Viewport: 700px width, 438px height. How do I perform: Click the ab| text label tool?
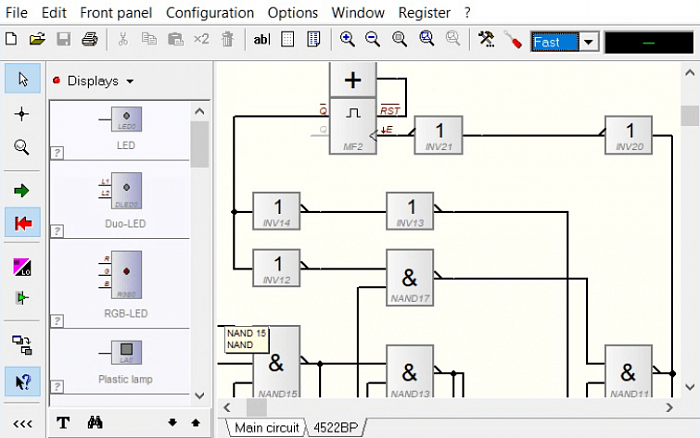[262, 40]
